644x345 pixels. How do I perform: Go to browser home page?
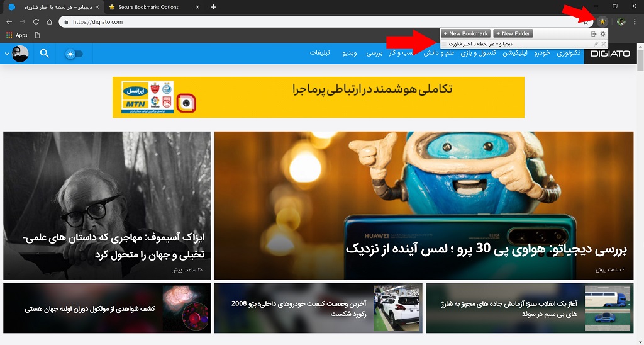click(x=49, y=22)
